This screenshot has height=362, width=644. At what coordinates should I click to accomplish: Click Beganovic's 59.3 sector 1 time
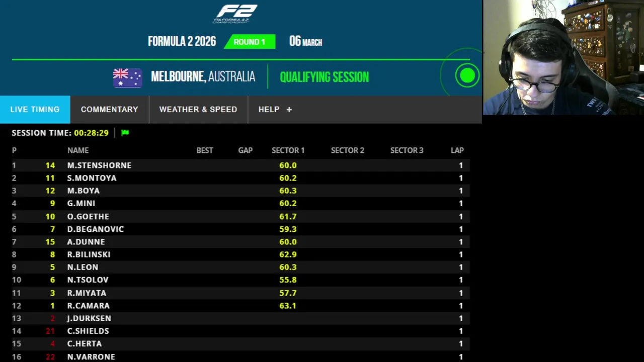288,229
